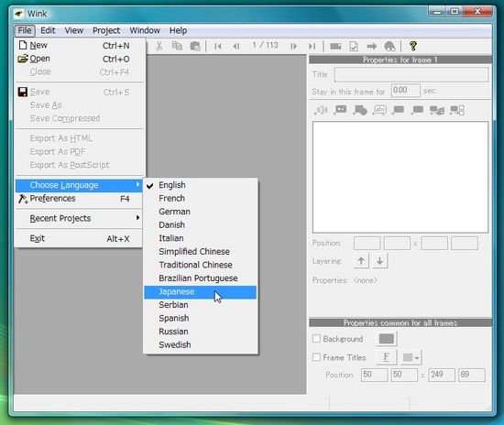Jump to the first frame
Image resolution: width=504 pixels, height=425 pixels.
click(x=217, y=47)
